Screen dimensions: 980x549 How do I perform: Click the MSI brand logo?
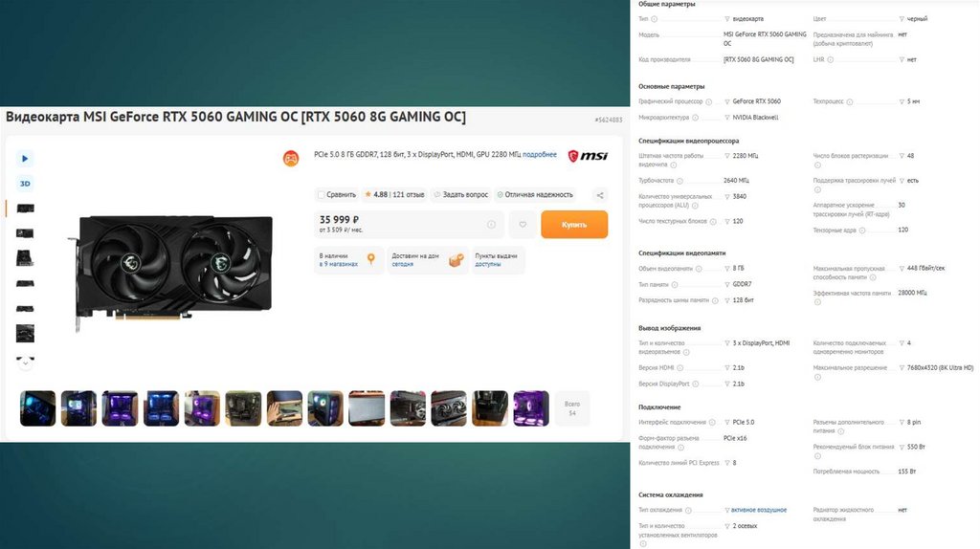(588, 156)
